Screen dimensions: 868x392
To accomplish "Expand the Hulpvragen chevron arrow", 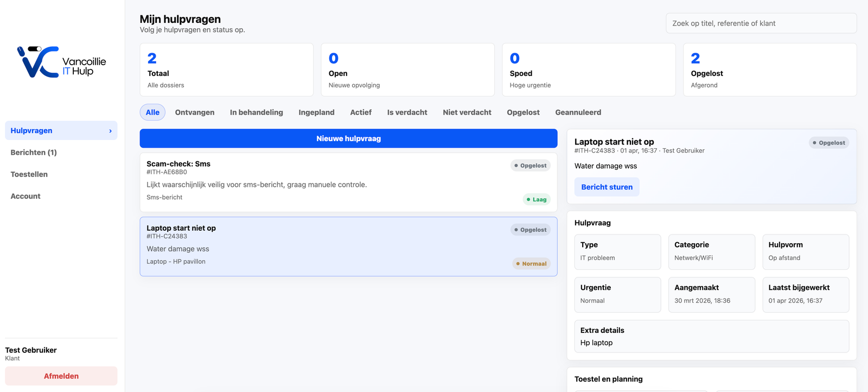I will [x=110, y=131].
